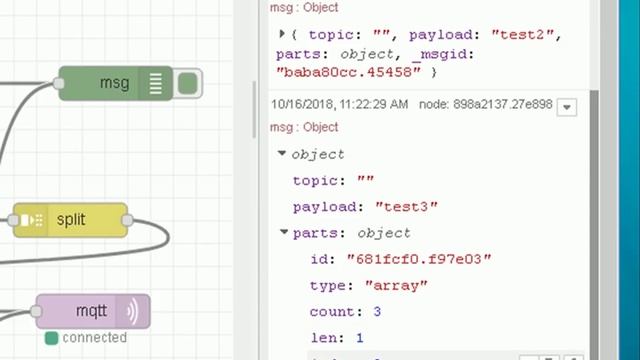Click the id "681fcf0.f97e03" value

(x=419, y=259)
